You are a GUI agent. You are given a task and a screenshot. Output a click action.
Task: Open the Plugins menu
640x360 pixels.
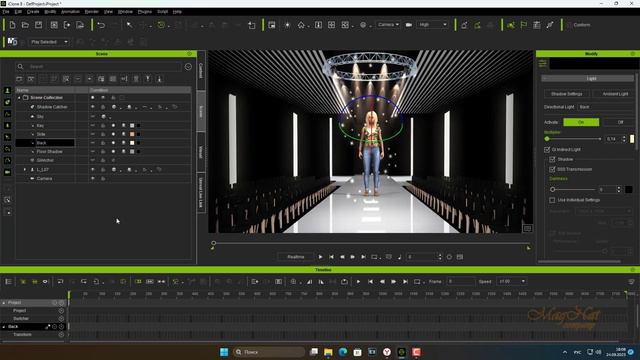coord(144,12)
